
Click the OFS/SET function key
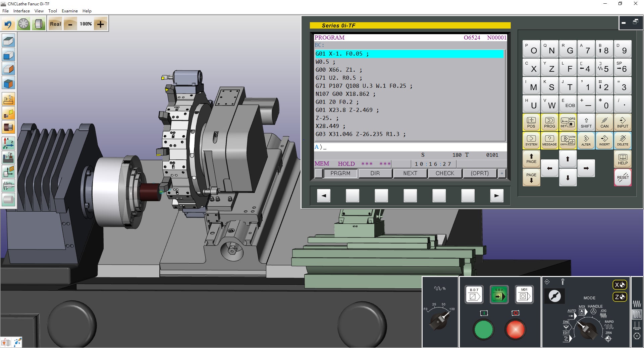[x=568, y=122]
